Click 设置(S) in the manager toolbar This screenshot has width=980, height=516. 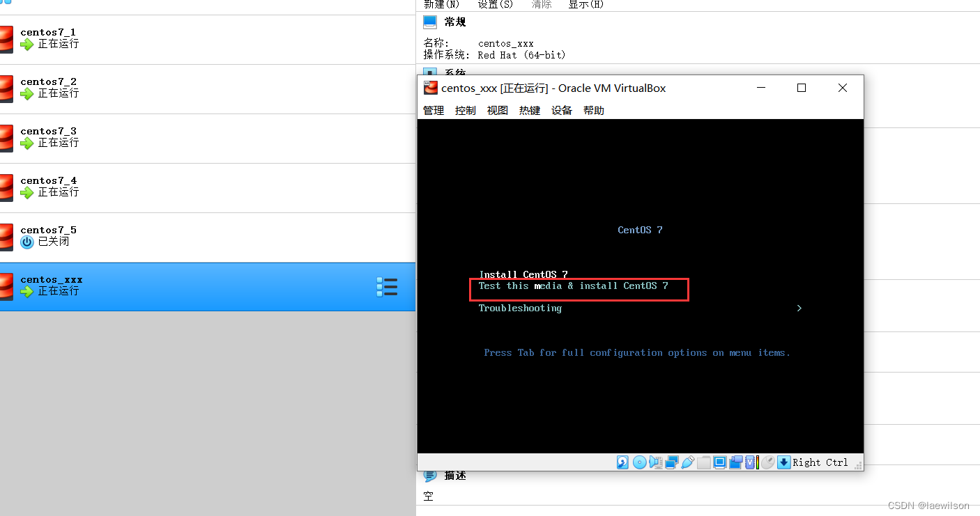(x=496, y=4)
